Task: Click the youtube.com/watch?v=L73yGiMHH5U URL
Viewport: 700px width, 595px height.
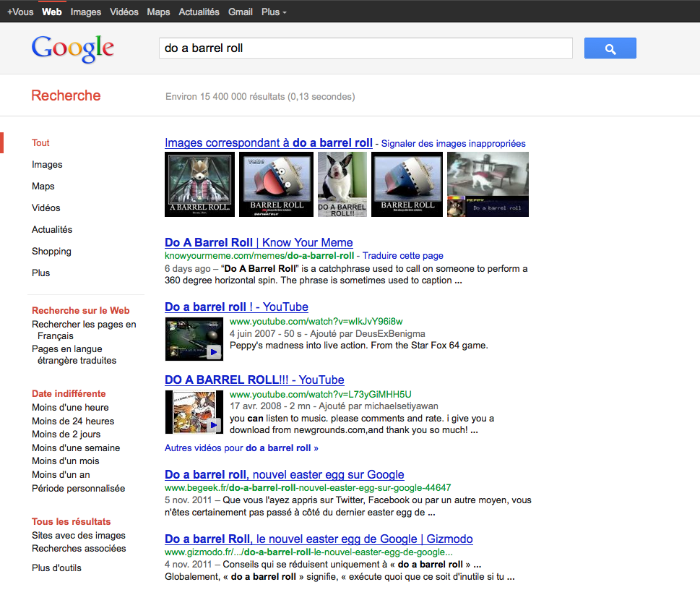Action: point(321,395)
